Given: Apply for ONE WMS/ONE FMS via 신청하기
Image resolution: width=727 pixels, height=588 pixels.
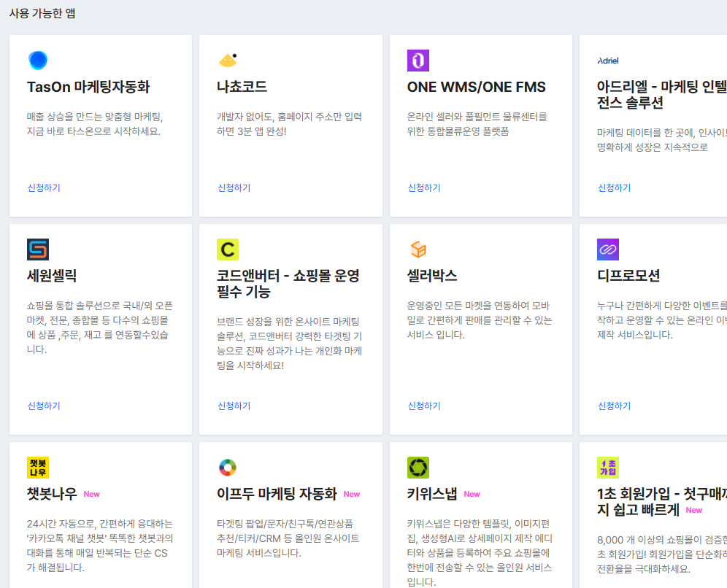Looking at the screenshot, I should [x=424, y=187].
